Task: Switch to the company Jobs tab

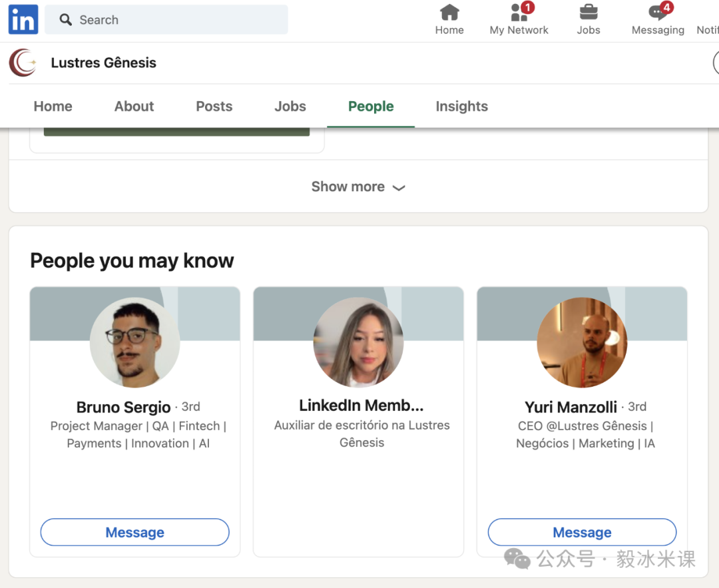Action: click(290, 107)
